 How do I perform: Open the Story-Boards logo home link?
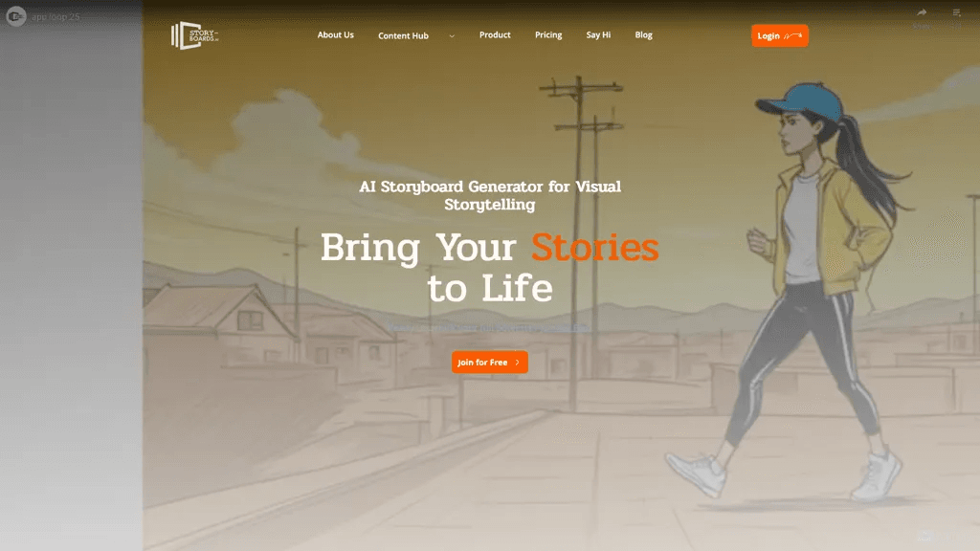195,35
